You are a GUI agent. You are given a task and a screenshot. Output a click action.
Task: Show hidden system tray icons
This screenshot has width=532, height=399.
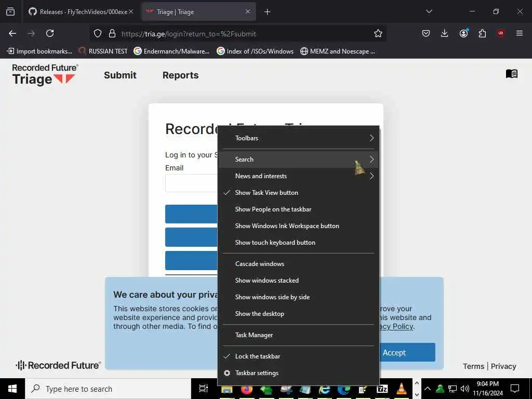428,389
